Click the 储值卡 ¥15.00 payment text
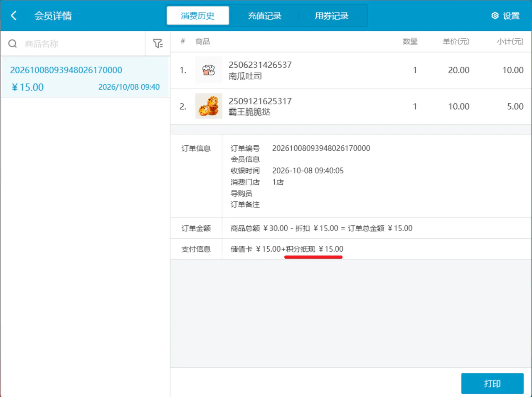Image resolution: width=532 pixels, height=397 pixels. point(256,249)
